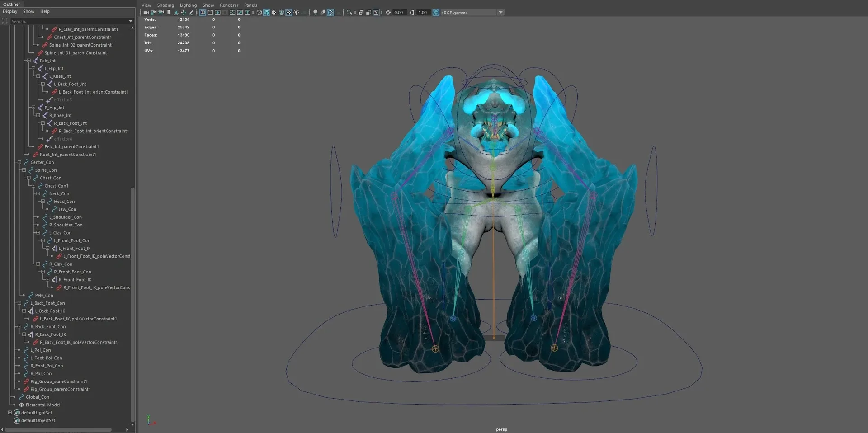Click the exposure value field
Screen dimensions: 868x433
click(398, 12)
